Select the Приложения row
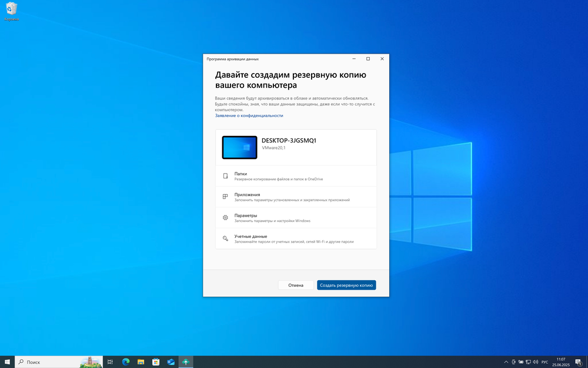This screenshot has width=588, height=368. click(x=296, y=197)
